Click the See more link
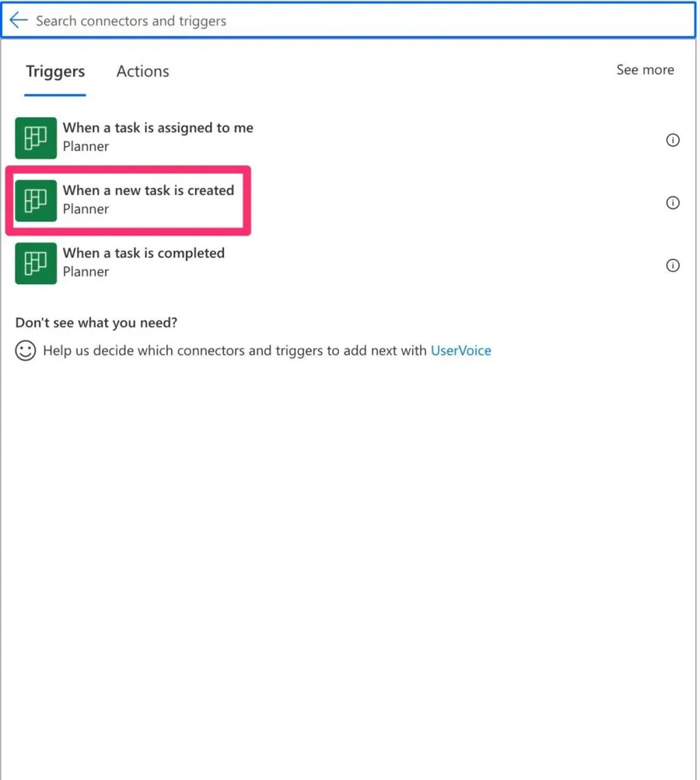Image resolution: width=700 pixels, height=780 pixels. pos(645,70)
